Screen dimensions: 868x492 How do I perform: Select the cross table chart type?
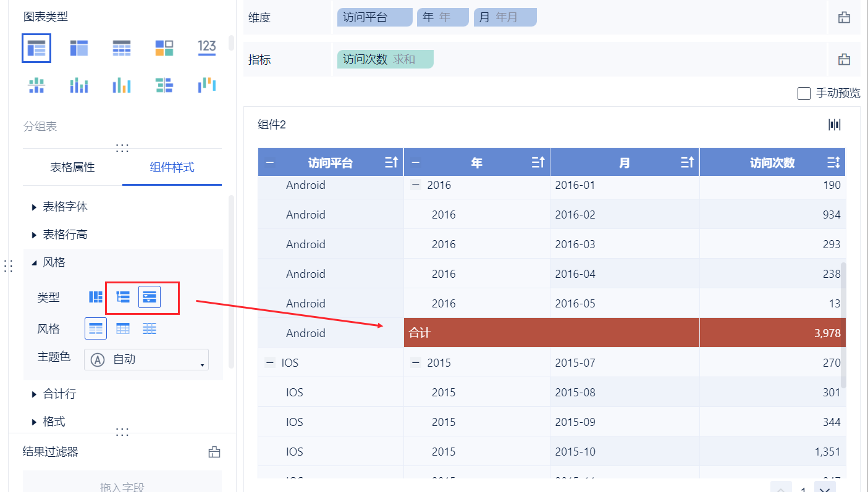79,48
